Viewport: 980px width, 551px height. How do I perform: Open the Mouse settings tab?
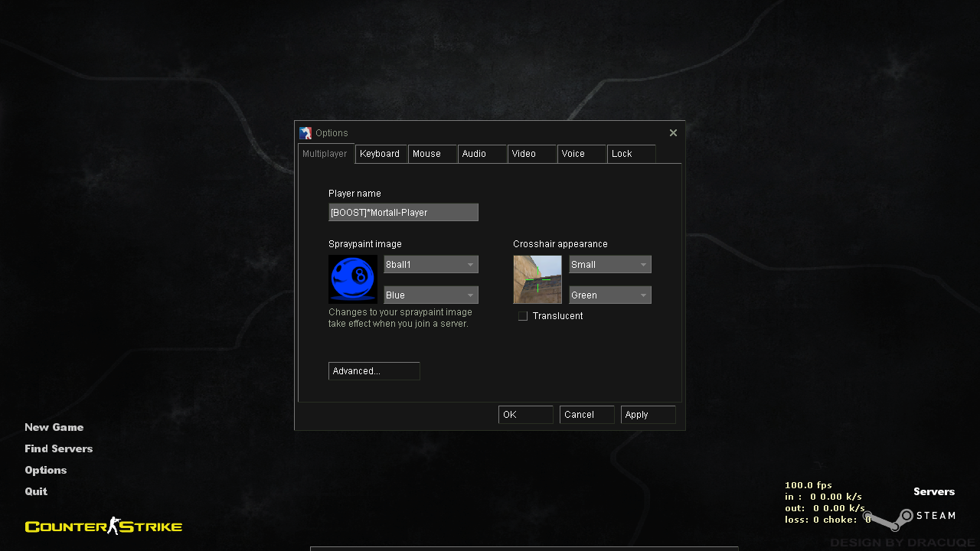pyautogui.click(x=432, y=154)
